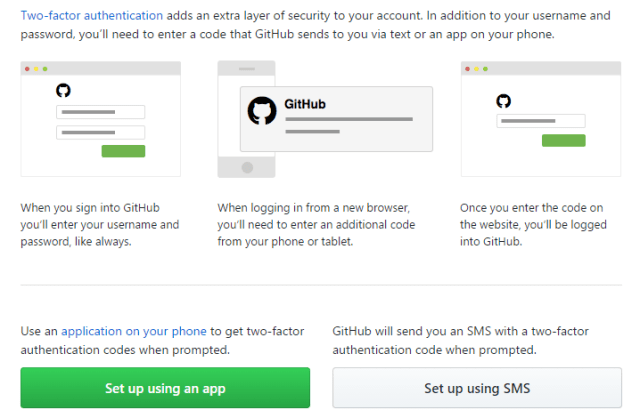Click green dot in sign-in illustration window
Viewport: 640px width, 418px height.
(x=44, y=69)
